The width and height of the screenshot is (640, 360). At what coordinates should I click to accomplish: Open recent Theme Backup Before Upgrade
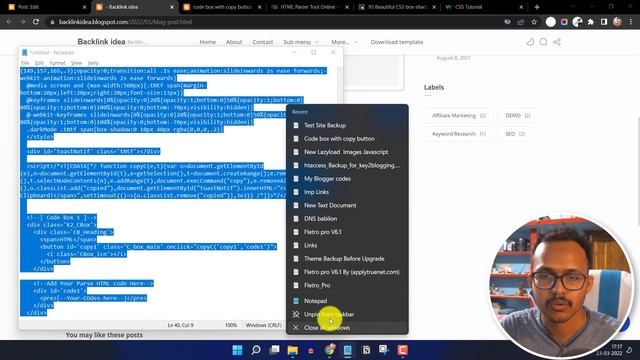(347, 259)
